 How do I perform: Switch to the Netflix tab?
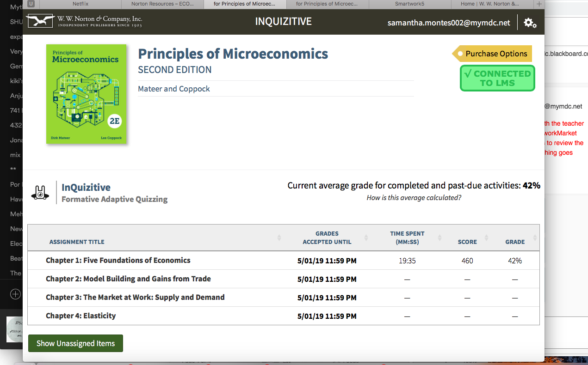tap(80, 4)
